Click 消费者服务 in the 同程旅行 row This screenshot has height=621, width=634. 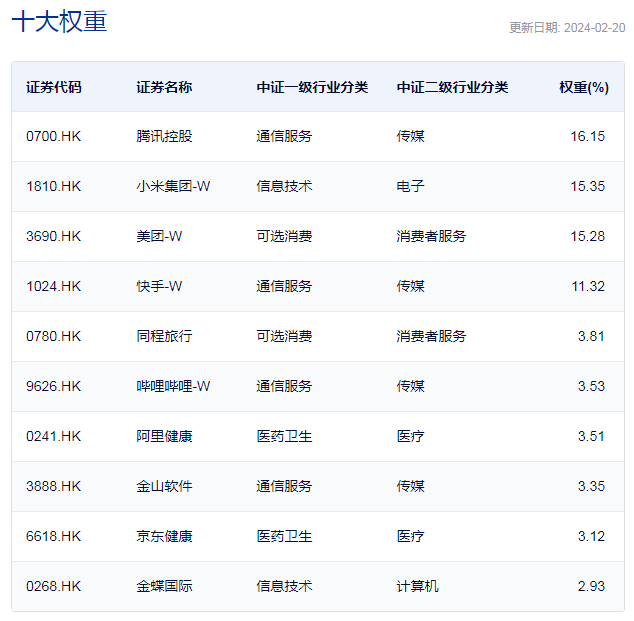coord(431,336)
